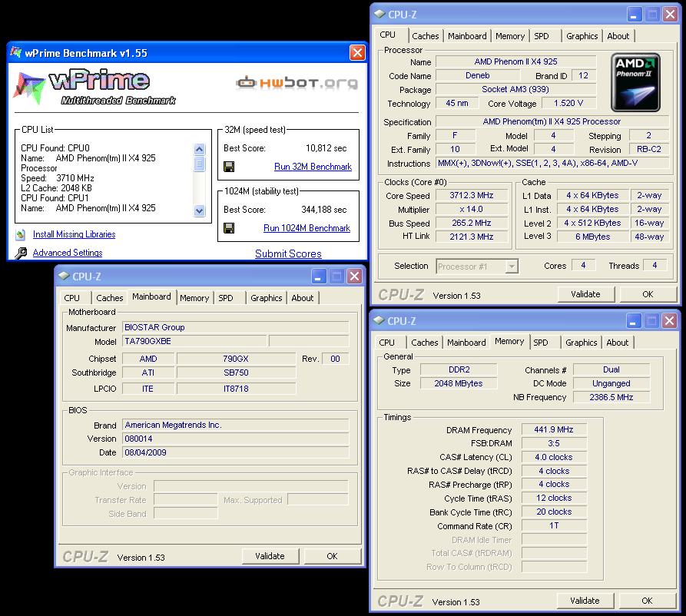Image resolution: width=686 pixels, height=616 pixels.
Task: Open the Processor #1 selection dropdown
Action: tap(512, 267)
